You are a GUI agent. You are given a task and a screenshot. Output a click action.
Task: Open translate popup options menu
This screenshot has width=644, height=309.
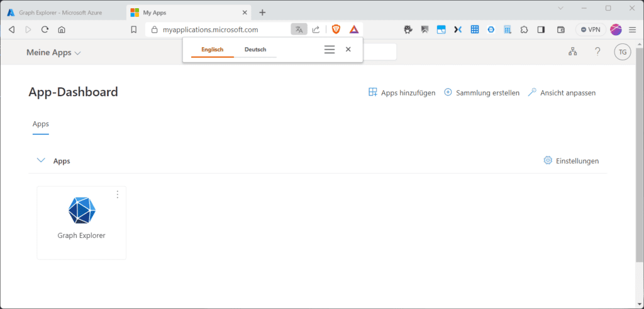[330, 50]
